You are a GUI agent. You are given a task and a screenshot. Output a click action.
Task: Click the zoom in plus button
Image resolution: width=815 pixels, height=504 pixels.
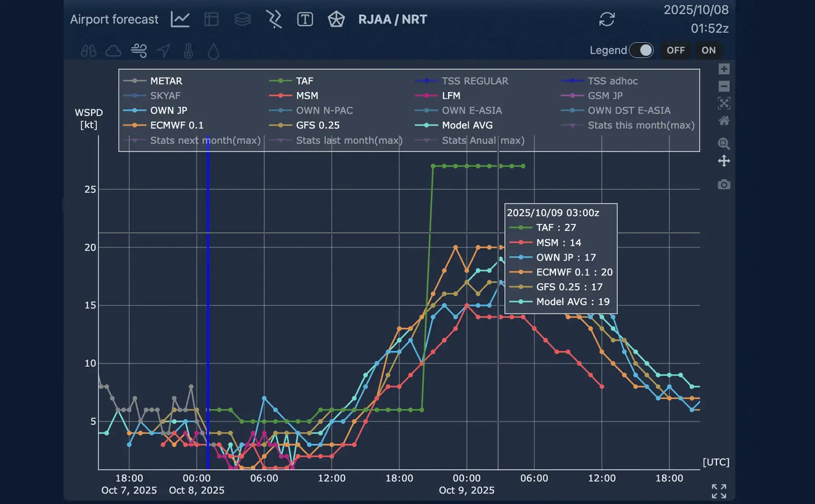[x=724, y=69]
